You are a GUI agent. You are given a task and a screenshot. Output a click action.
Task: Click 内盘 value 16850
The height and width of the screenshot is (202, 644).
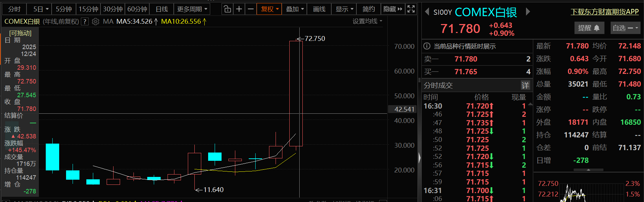click(x=631, y=122)
